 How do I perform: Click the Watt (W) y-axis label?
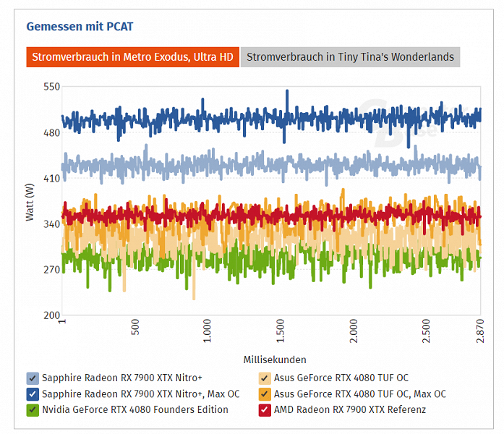point(30,201)
